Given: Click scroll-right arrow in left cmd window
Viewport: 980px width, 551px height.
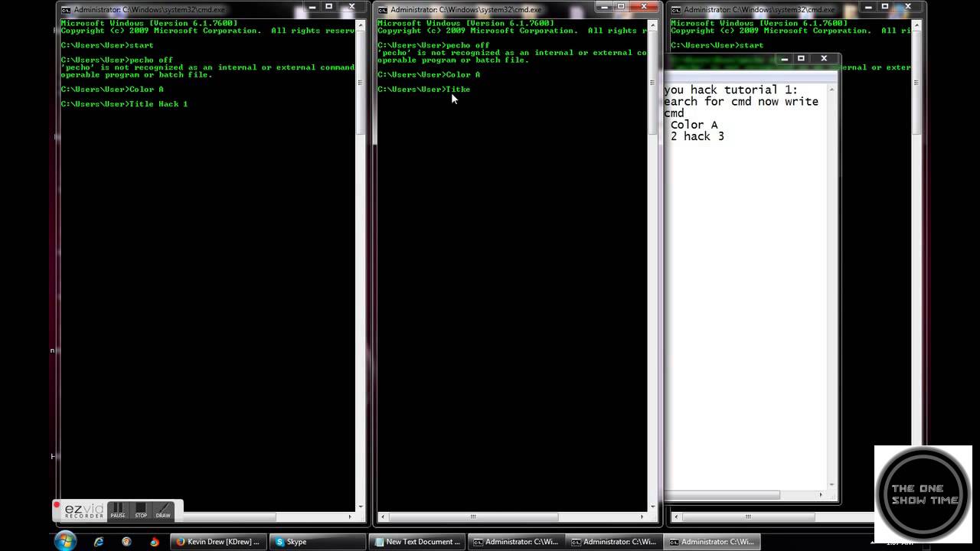Looking at the screenshot, I should pos(351,517).
